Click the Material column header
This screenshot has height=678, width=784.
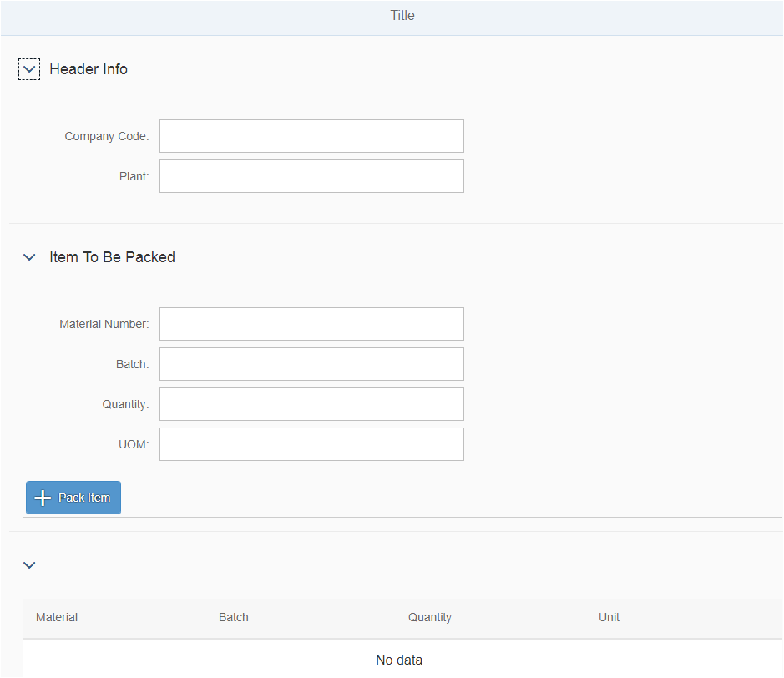(57, 618)
